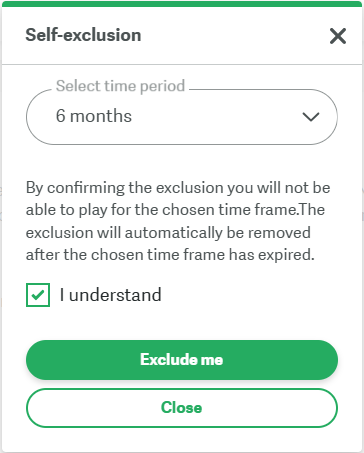364x453 pixels.
Task: Expand the time period chevron arrow
Action: 311,117
